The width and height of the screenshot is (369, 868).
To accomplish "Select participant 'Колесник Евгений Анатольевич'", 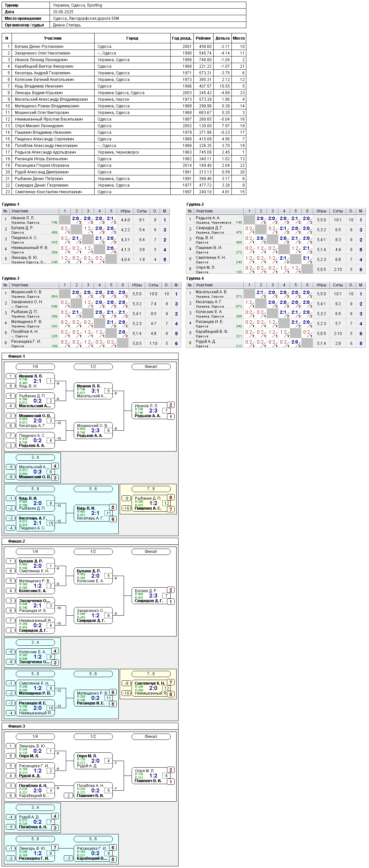I will tap(44, 80).
